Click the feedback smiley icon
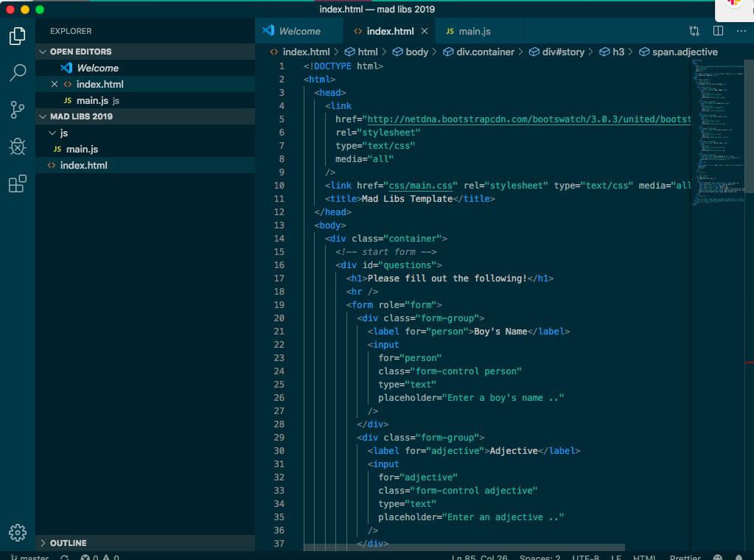754x560 pixels. coord(717,557)
